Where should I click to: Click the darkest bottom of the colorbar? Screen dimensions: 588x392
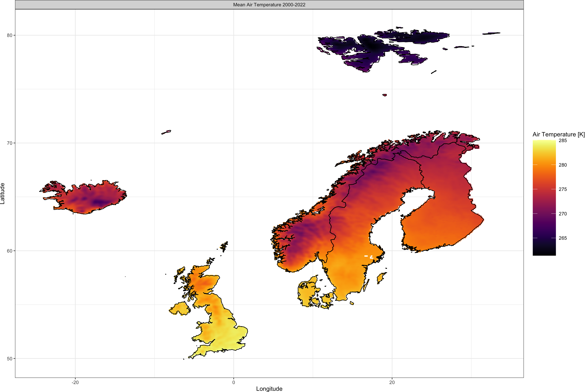(544, 253)
